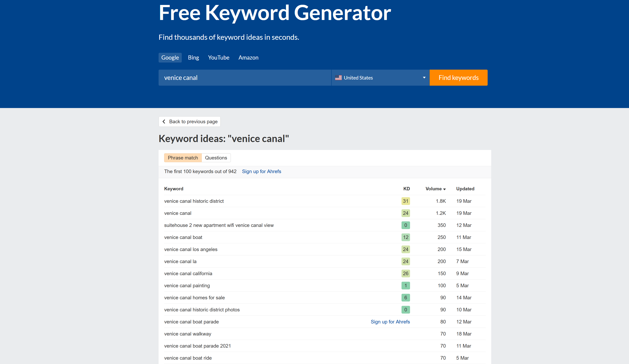Open the Sign up for Ahrefs link
Screen dimensions: 629x364
(261, 171)
